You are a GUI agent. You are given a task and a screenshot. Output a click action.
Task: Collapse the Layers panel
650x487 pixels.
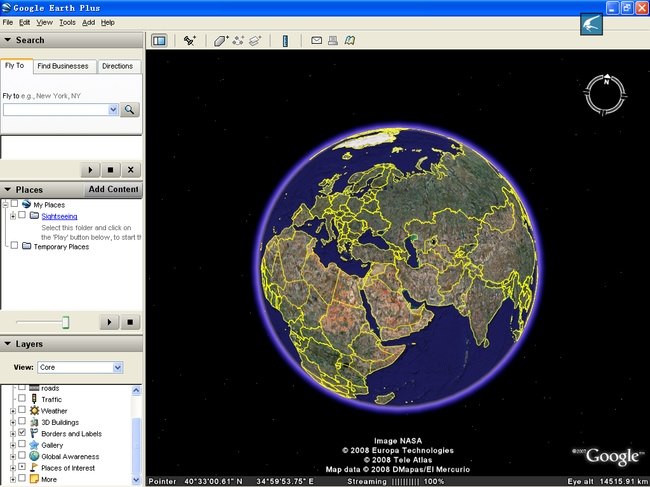click(7, 344)
